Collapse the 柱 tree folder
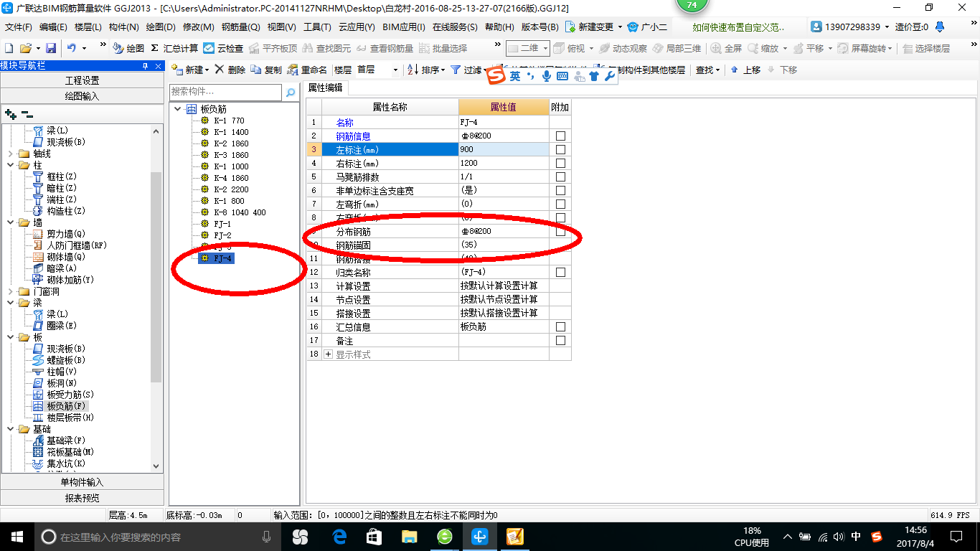Screen dimensions: 980x551 click(x=10, y=165)
